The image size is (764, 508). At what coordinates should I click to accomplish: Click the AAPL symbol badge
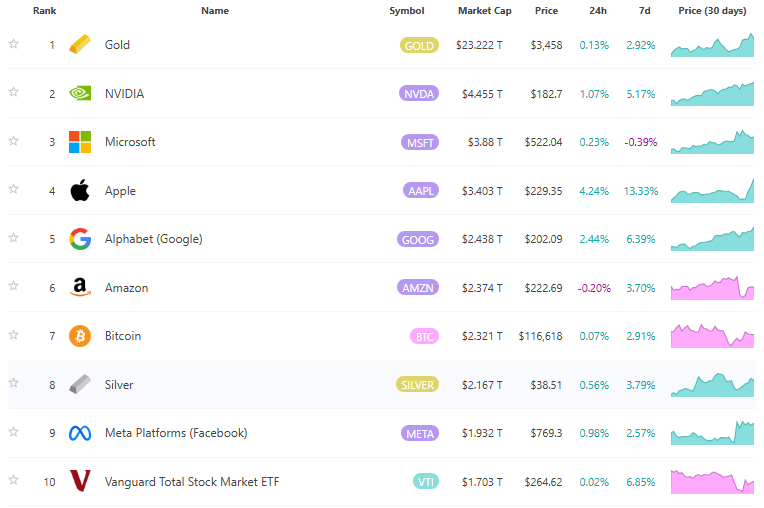420,190
